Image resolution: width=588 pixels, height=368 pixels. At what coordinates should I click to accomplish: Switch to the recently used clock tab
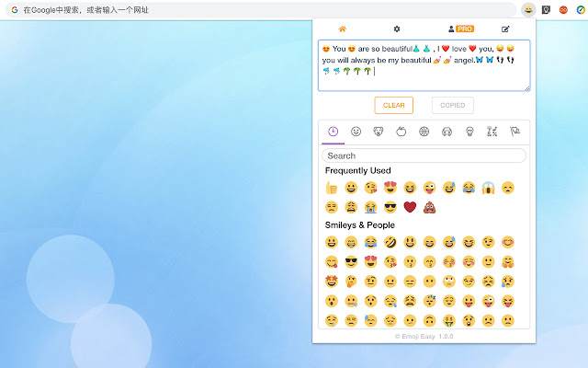tap(333, 132)
